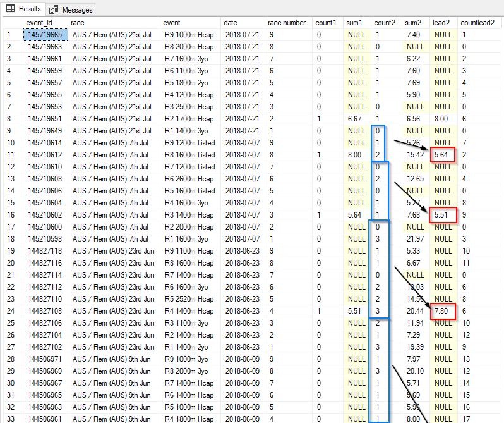Click event cell R1 1400m 2yo
Image resolution: width=504 pixels, height=423 pixels.
point(190,346)
